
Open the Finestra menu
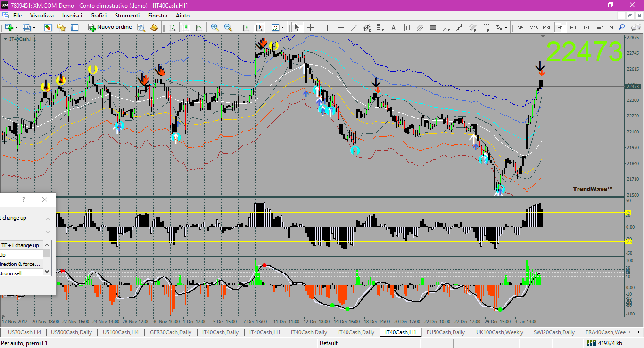pos(157,16)
